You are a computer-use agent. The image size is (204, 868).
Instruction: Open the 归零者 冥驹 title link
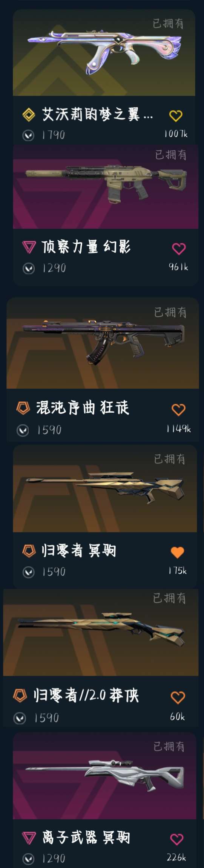pyautogui.click(x=79, y=551)
